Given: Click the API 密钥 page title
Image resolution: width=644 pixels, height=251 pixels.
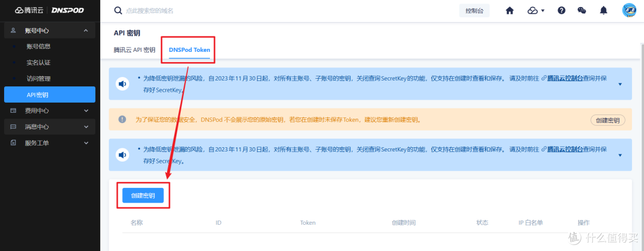Looking at the screenshot, I should point(127,33).
